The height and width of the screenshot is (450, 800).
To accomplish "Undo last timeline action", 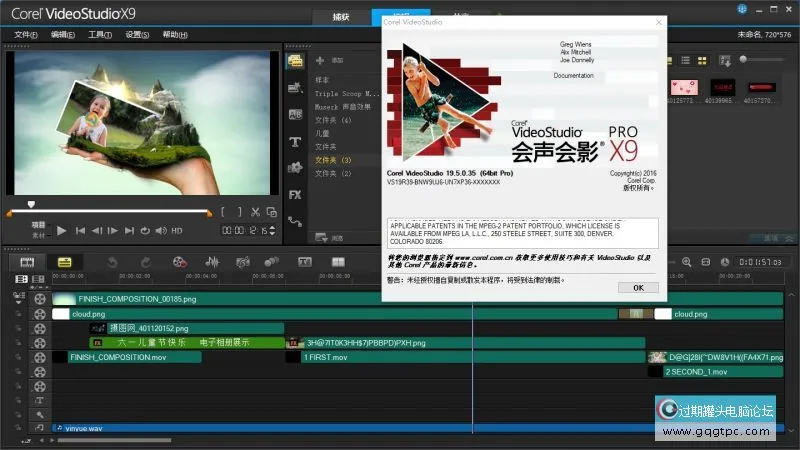I will click(112, 262).
